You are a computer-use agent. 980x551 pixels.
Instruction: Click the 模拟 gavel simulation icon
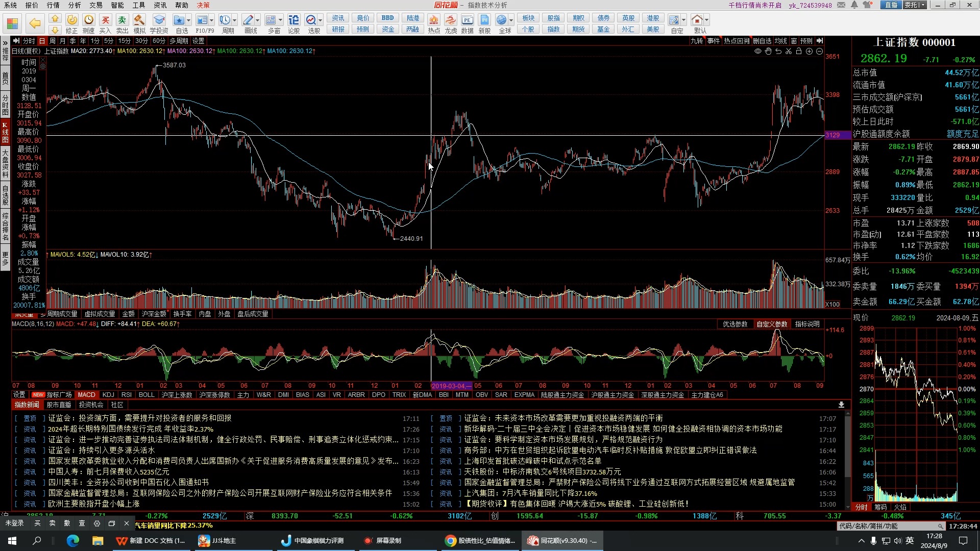pos(139,20)
